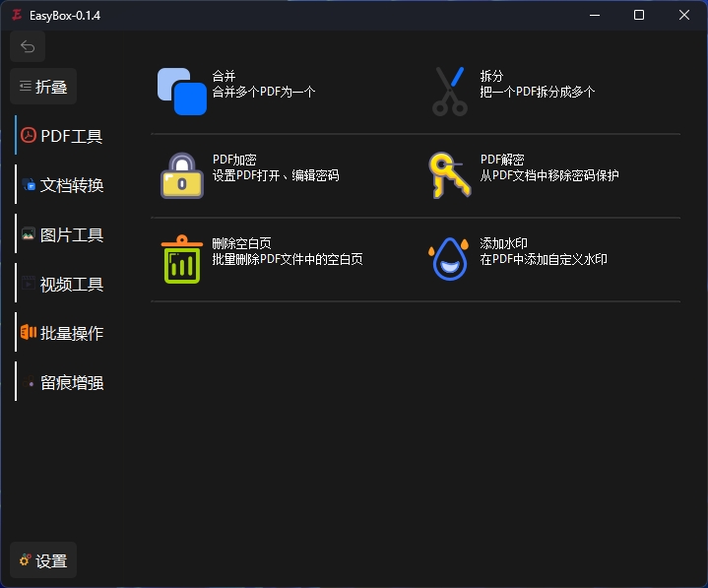
Task: Select text 批量删除PDF文件中的空白页
Action: pyautogui.click(x=288, y=259)
